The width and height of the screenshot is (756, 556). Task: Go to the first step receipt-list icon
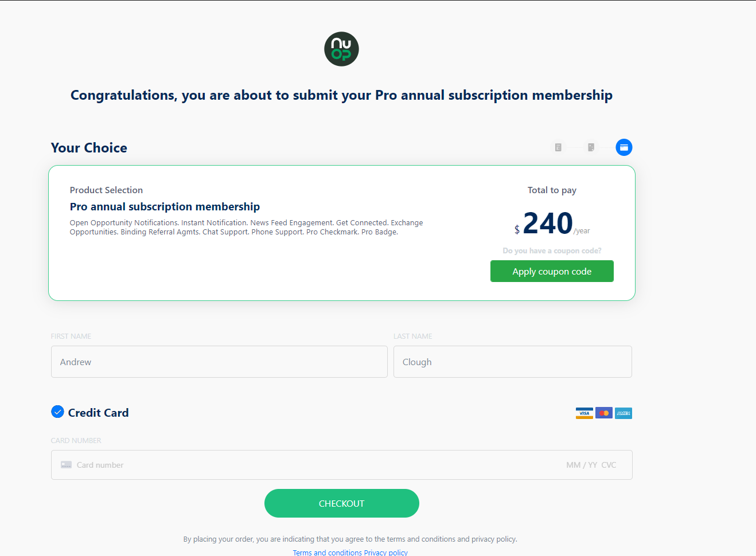[558, 147]
